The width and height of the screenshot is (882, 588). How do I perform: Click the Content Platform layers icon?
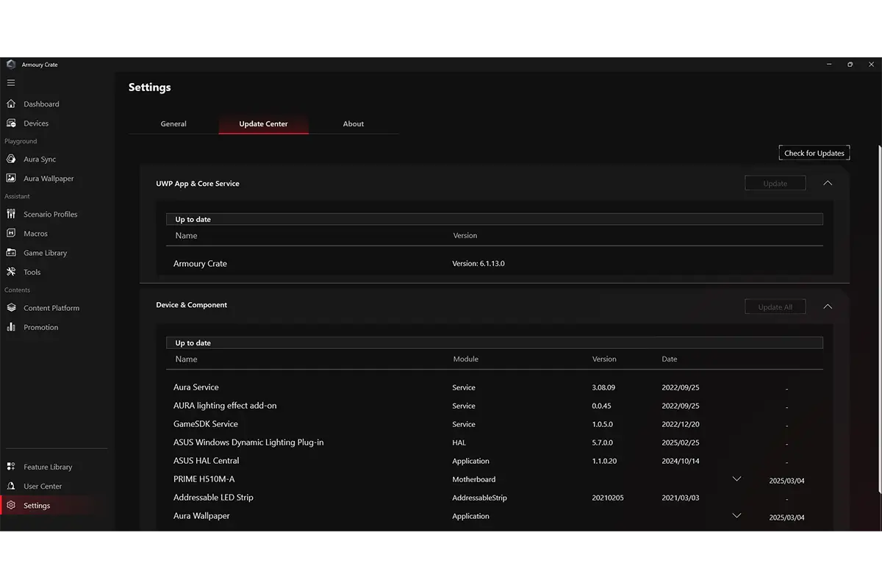11,308
